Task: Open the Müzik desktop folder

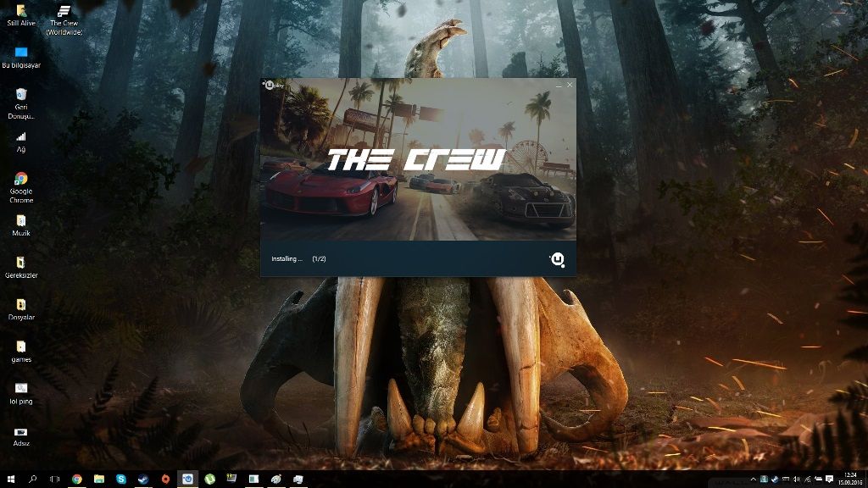Action: [x=21, y=225]
